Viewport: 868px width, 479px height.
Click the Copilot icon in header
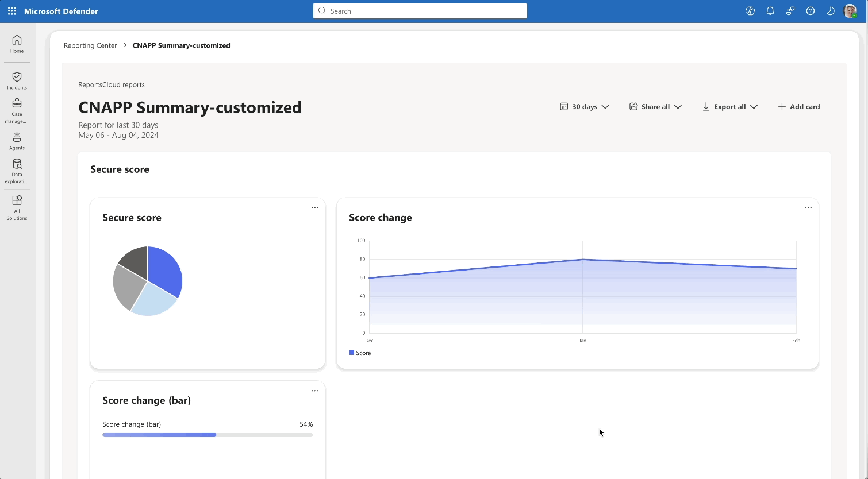tap(750, 11)
